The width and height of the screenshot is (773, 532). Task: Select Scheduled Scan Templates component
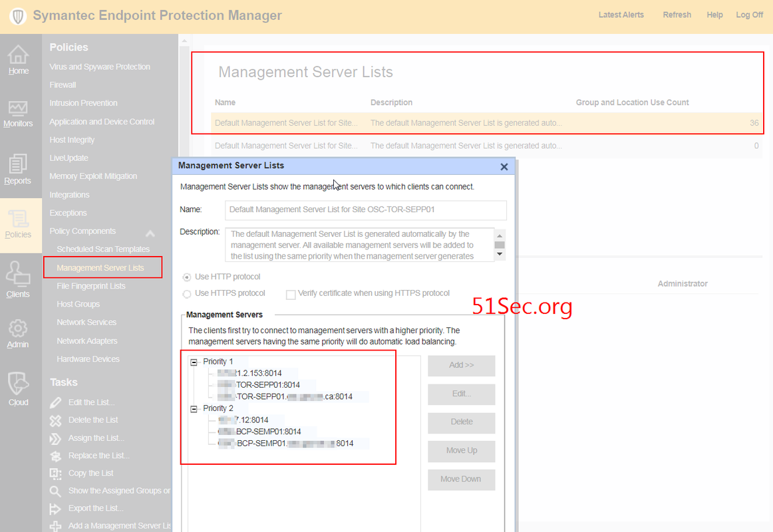[x=103, y=249]
